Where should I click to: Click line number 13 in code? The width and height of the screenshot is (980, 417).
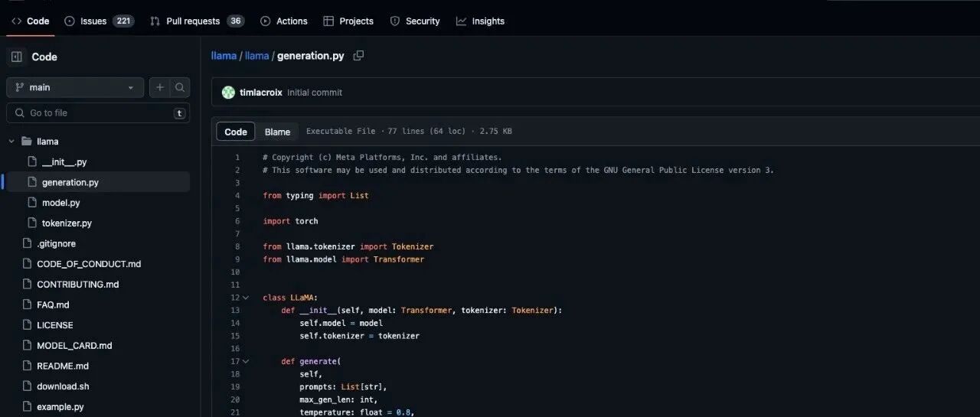click(234, 310)
